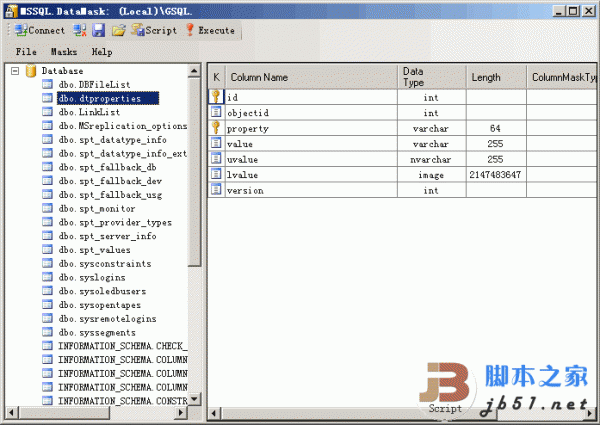The image size is (600, 425).
Task: Click table icon beside dbo.spt_values
Action: point(47,249)
